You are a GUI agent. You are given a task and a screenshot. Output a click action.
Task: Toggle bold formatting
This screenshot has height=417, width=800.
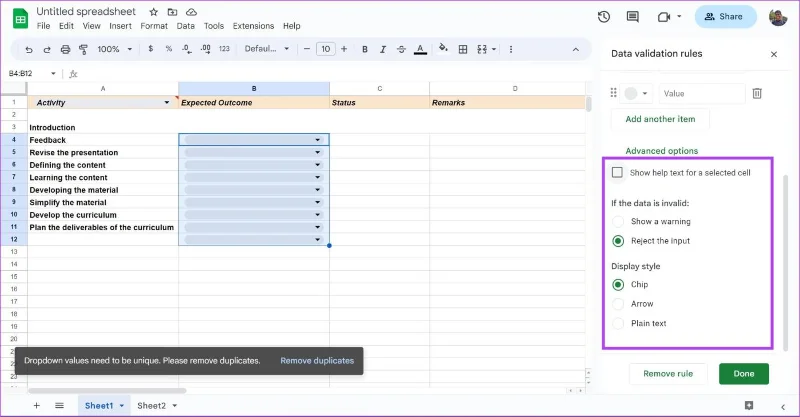tap(365, 49)
